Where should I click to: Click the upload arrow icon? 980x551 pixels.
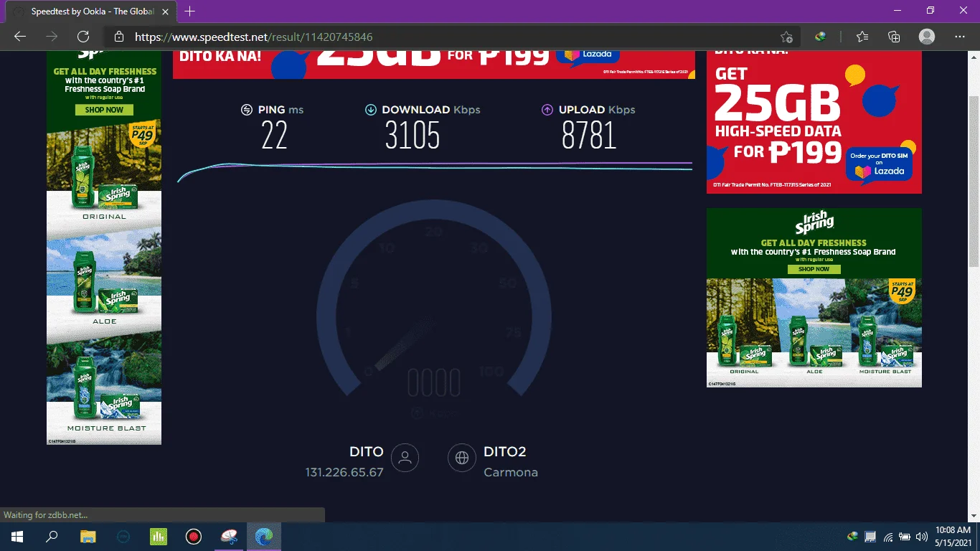pyautogui.click(x=547, y=110)
